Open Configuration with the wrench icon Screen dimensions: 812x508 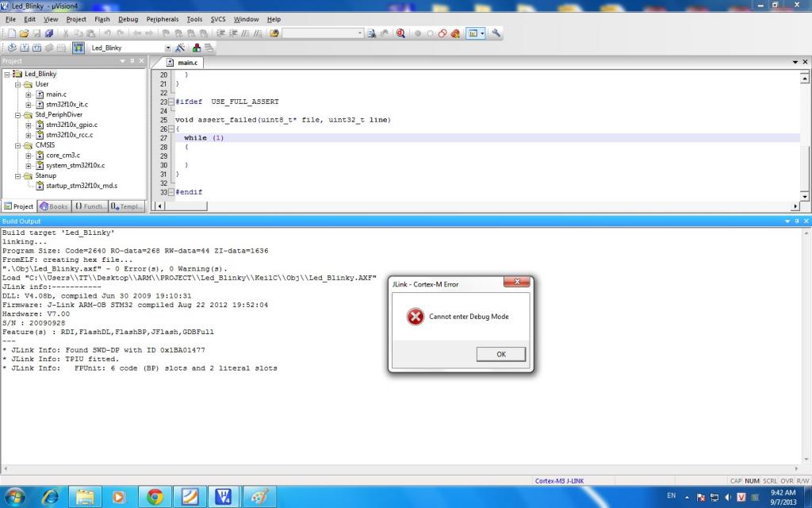coord(496,33)
